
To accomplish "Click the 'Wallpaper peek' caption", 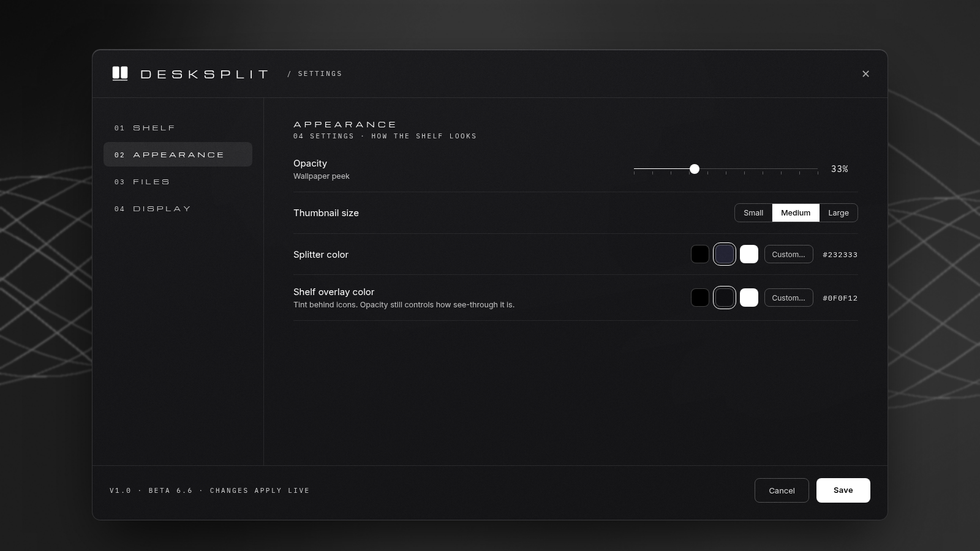I will tap(322, 176).
